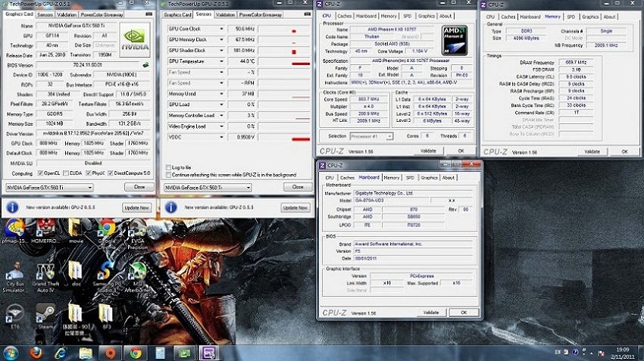
Task: Open the Memory Used sensor dropdown
Action: [221, 94]
